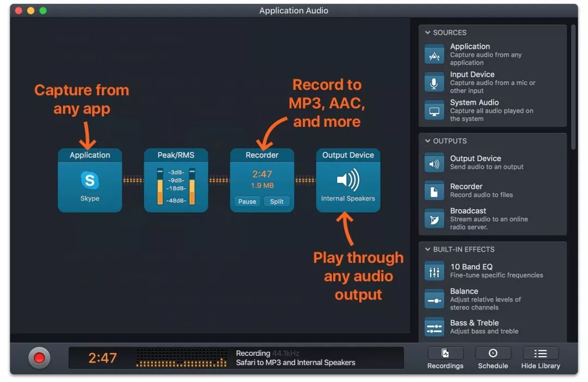Choose the System Audio monitor icon

coord(434,111)
